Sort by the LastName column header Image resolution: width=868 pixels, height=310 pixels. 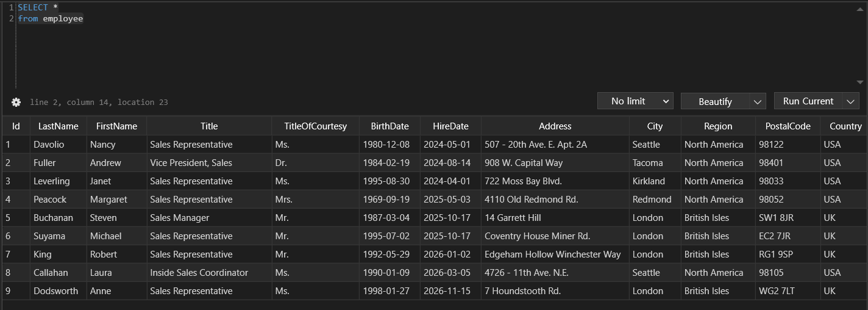point(59,126)
